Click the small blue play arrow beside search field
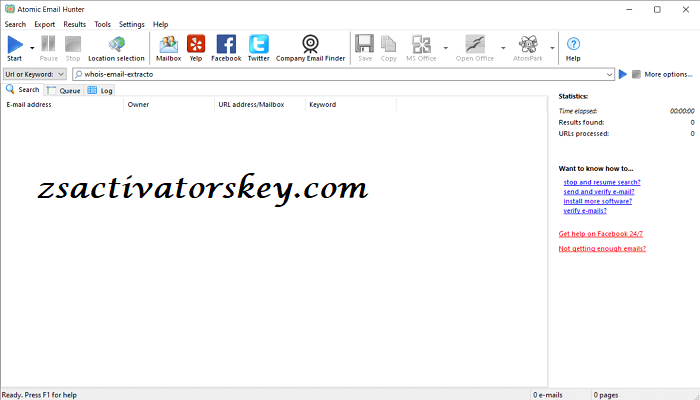 tap(623, 74)
